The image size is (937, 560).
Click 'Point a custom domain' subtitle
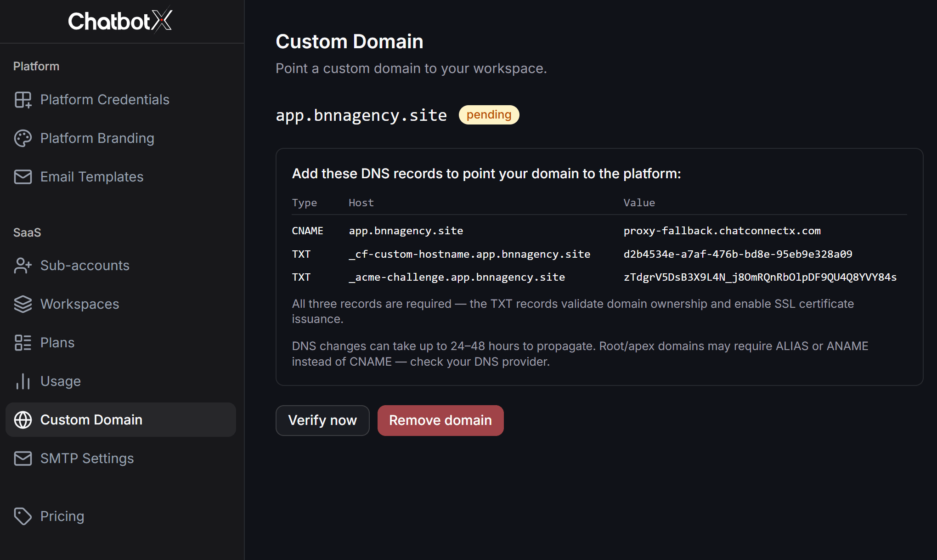coord(411,68)
